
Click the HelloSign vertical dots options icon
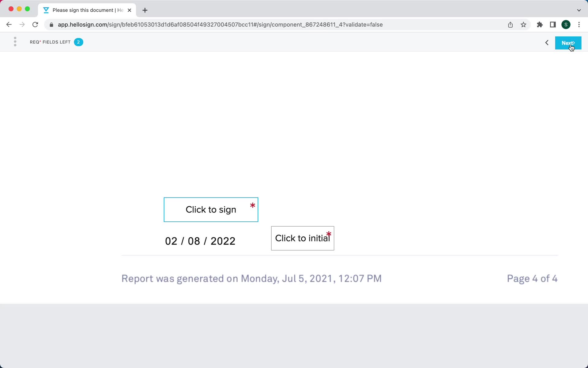pyautogui.click(x=15, y=42)
